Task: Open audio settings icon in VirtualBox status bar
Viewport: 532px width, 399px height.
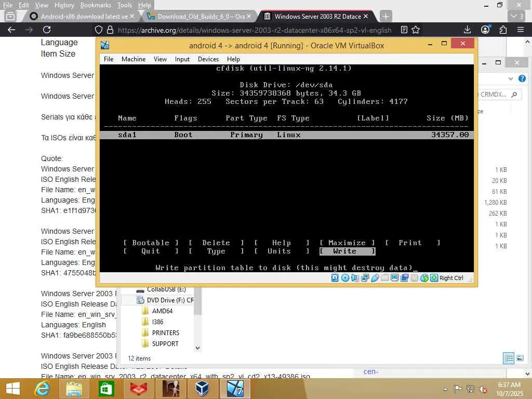Action: [355, 278]
